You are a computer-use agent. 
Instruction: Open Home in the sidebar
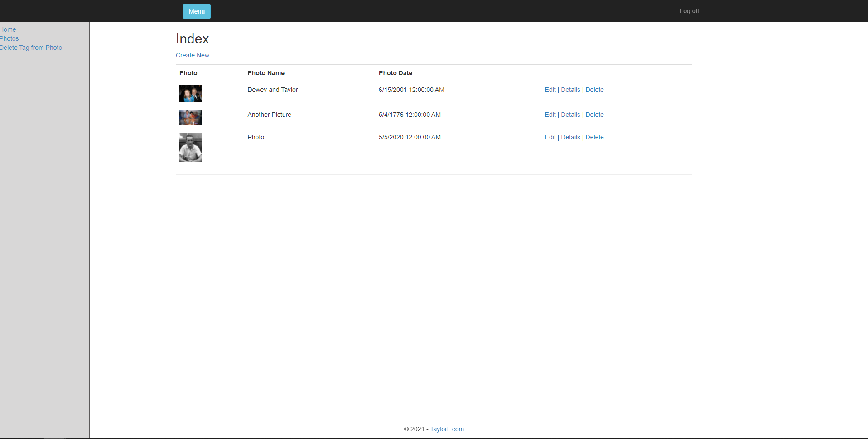point(8,29)
